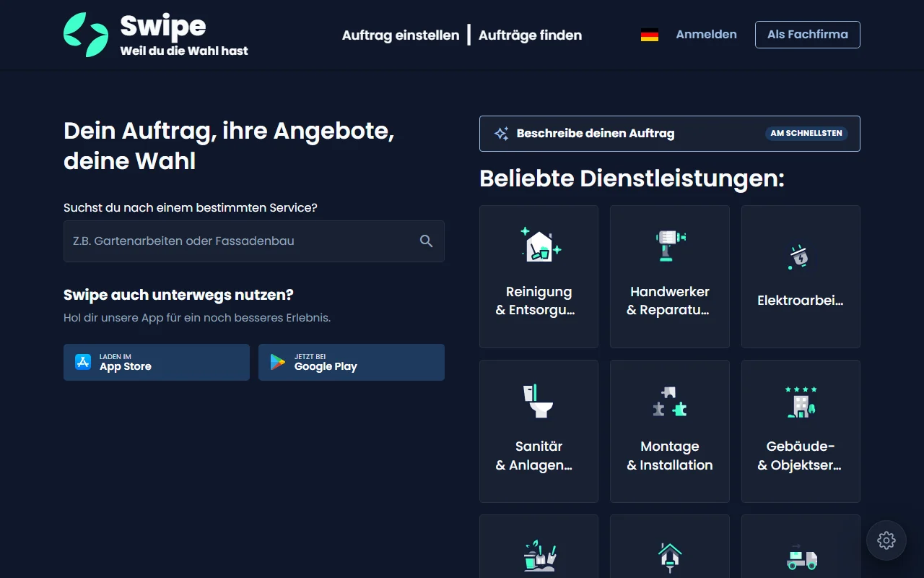Click the Swipe brand name text
924x578 pixels.
163,26
